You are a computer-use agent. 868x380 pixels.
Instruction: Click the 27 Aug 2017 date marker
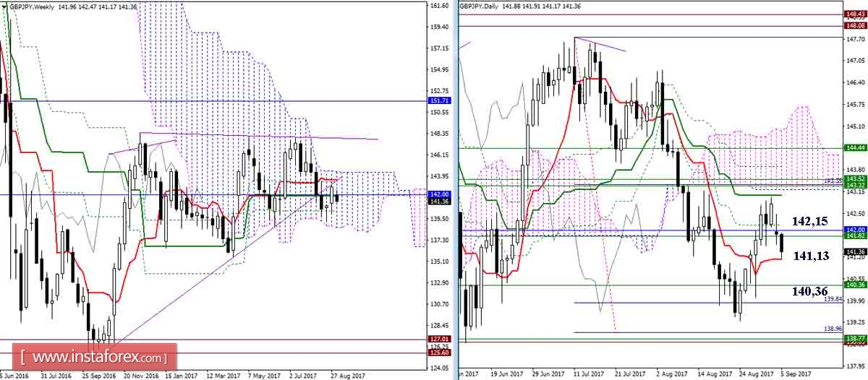pyautogui.click(x=349, y=376)
